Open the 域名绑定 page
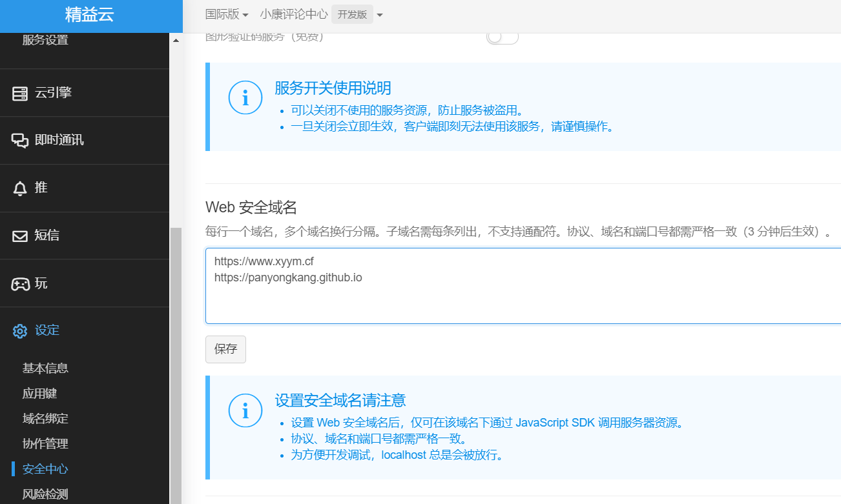The height and width of the screenshot is (504, 841). tap(45, 418)
